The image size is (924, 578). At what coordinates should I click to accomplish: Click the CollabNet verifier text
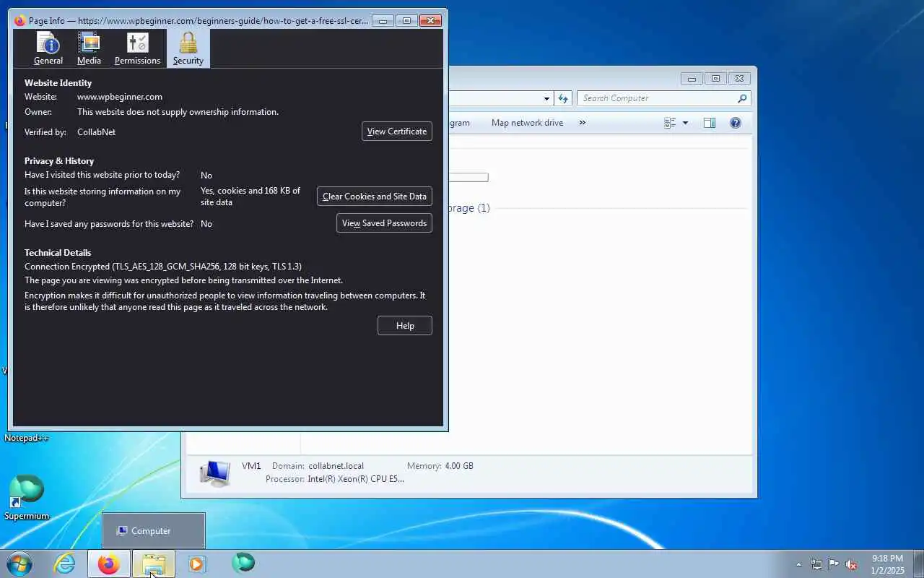(x=96, y=132)
